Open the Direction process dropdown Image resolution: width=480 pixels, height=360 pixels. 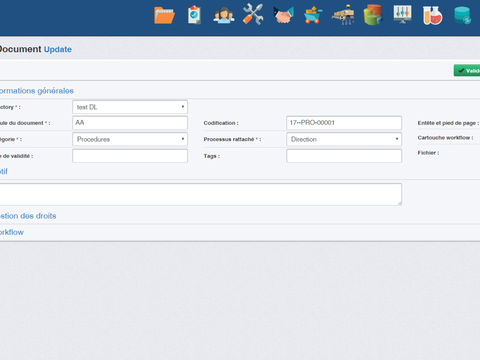[344, 139]
